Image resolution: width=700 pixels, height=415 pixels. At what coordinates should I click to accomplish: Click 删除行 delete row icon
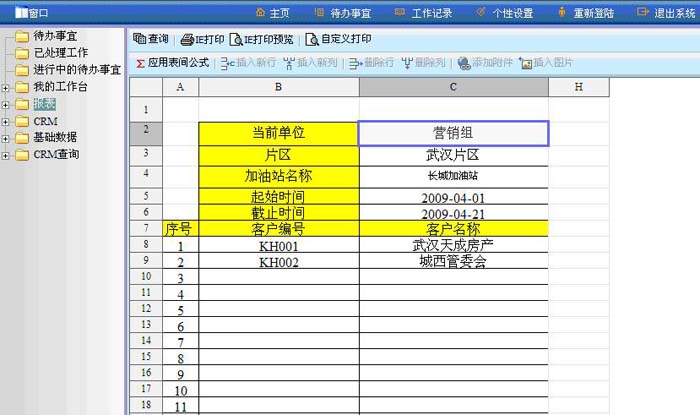point(356,62)
